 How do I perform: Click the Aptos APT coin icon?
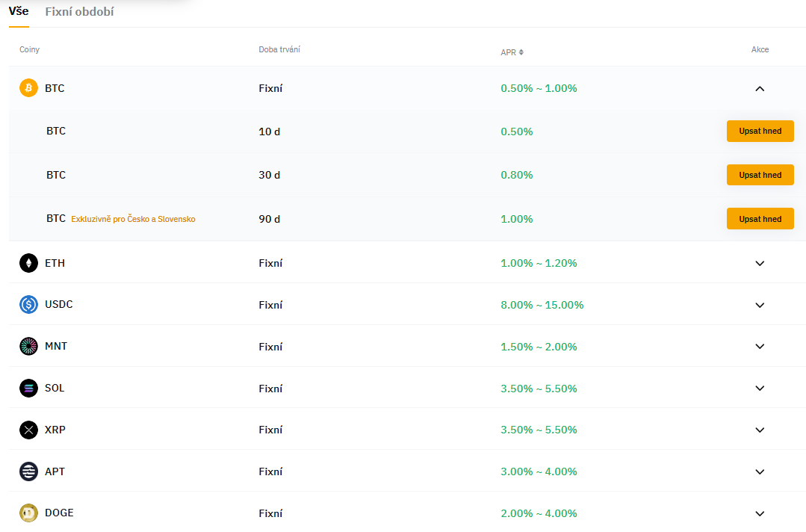point(28,471)
